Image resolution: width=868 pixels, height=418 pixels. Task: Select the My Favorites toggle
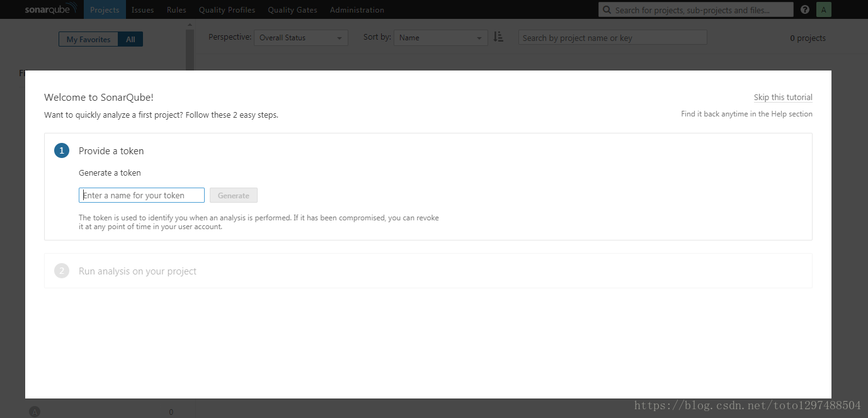point(88,39)
